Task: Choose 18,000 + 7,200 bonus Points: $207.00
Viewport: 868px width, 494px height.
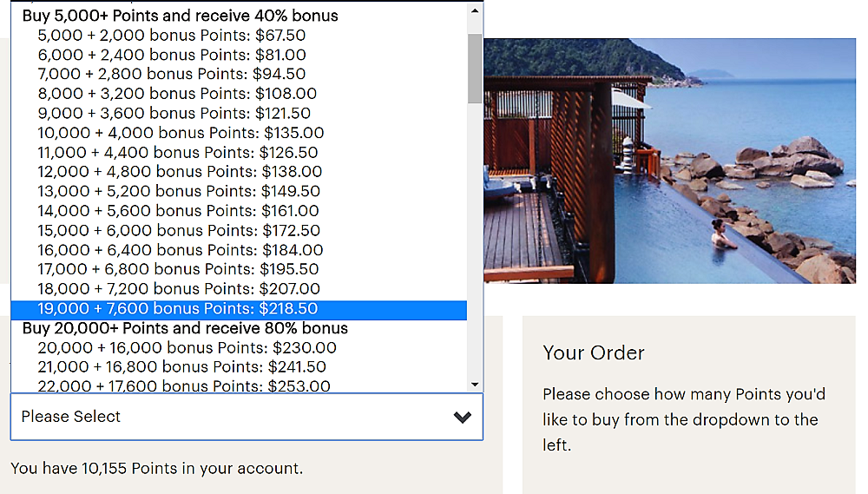Action: [239, 289]
